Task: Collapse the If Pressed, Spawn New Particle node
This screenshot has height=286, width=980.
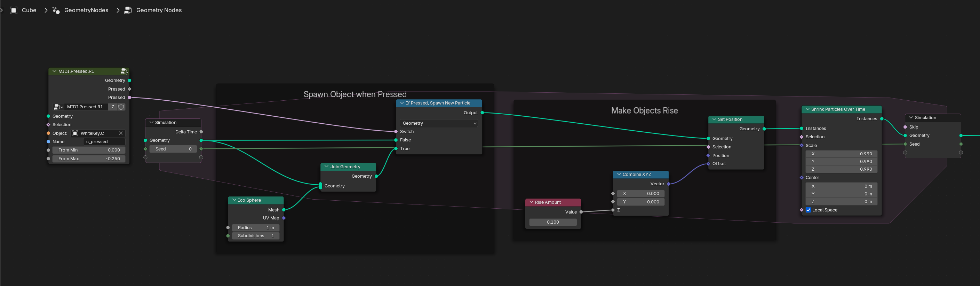Action: pos(402,103)
